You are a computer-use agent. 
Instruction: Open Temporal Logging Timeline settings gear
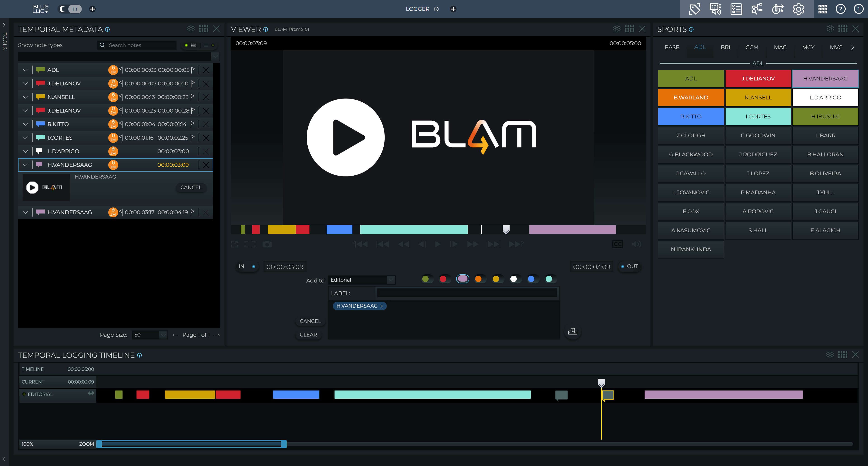tap(830, 355)
